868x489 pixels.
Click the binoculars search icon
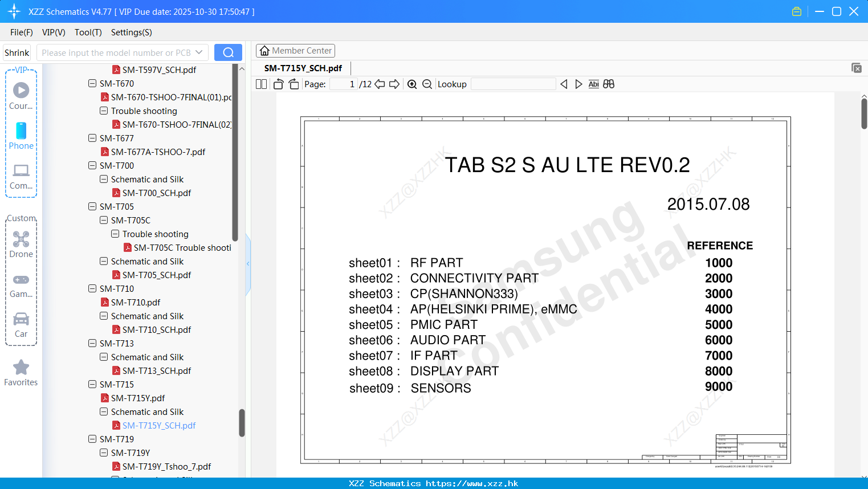(x=609, y=84)
